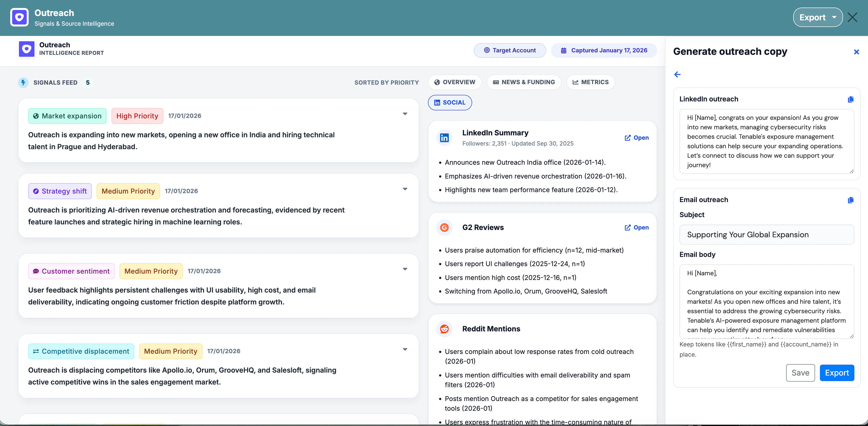Screen dimensions: 868x426
Task: Open the Export dropdown in header
Action: [x=818, y=17]
